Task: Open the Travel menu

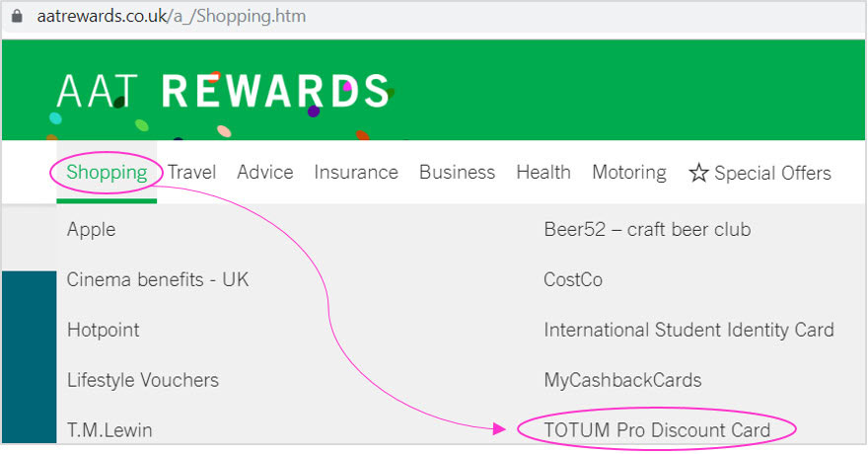Action: (191, 172)
